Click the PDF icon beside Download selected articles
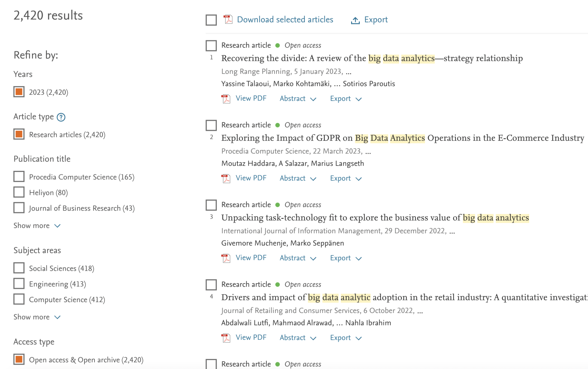The width and height of the screenshot is (588, 369). [x=227, y=20]
